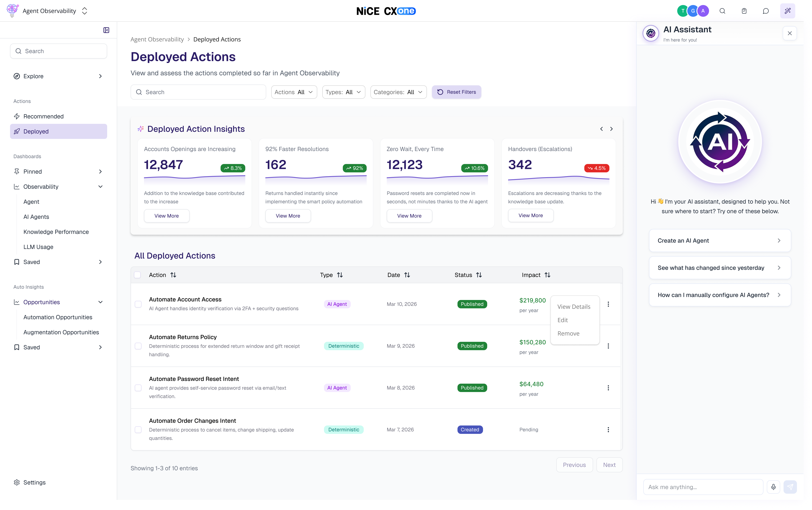The image size is (812, 510).
Task: Tick the Automate Returns Policy checkbox
Action: click(138, 346)
